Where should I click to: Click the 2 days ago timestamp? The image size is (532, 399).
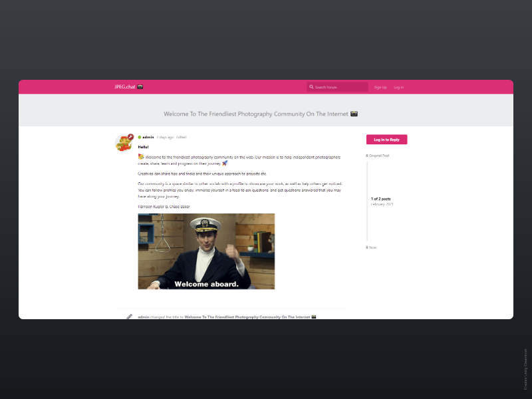click(x=165, y=137)
